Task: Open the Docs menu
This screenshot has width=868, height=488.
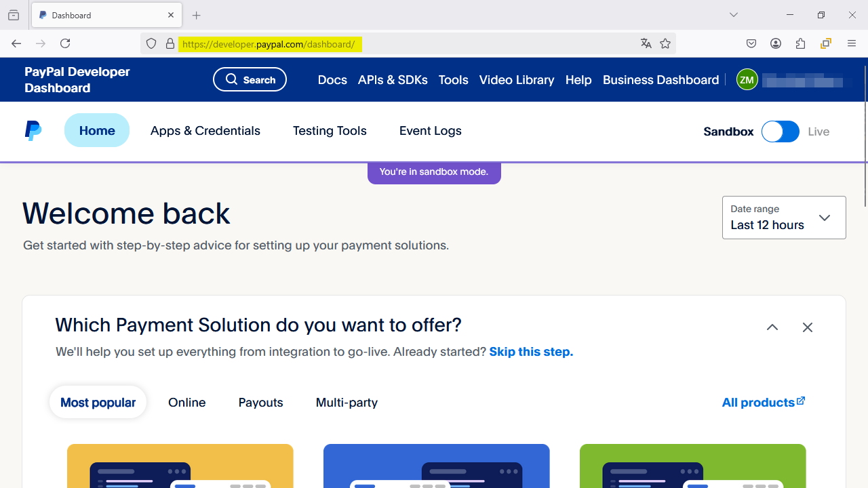Action: [x=332, y=80]
